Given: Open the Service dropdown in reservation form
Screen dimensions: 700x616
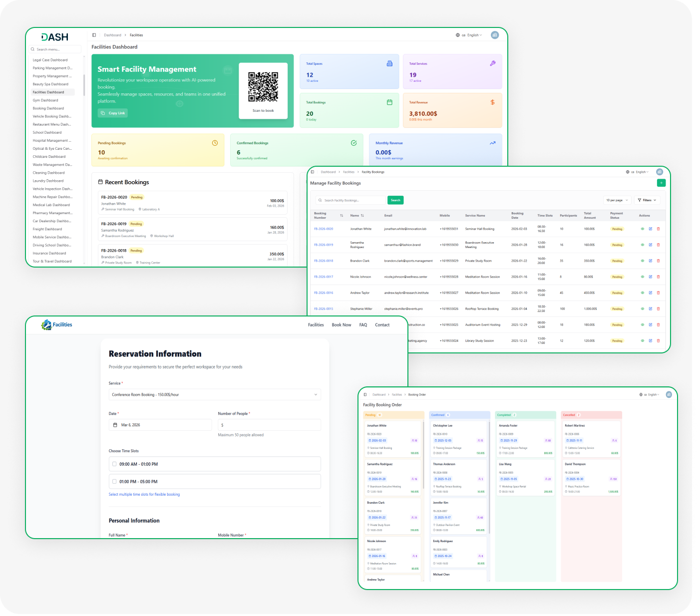Looking at the screenshot, I should [x=215, y=395].
